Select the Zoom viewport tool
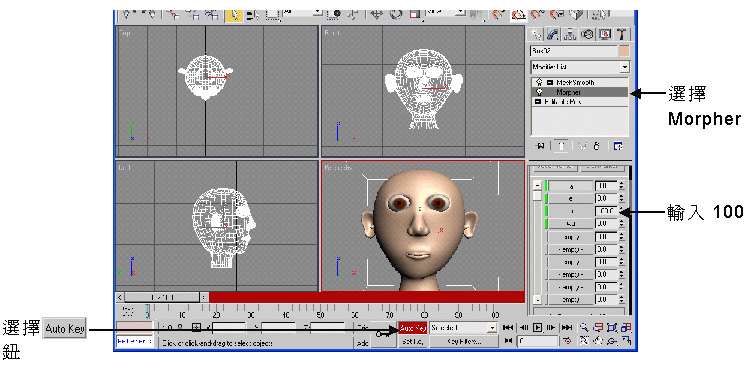Viewport: 749px width, 375px height. (x=584, y=328)
